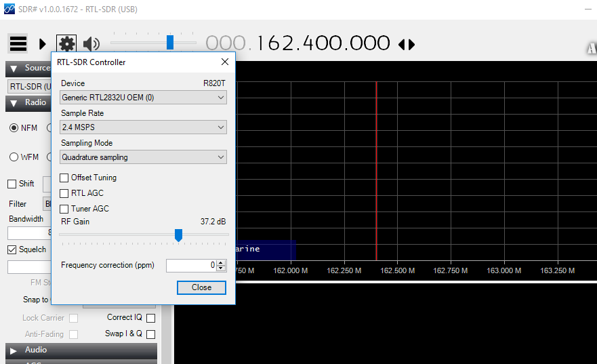The height and width of the screenshot is (364, 597).
Task: Click the frequency step left arrow
Action: [x=402, y=45]
